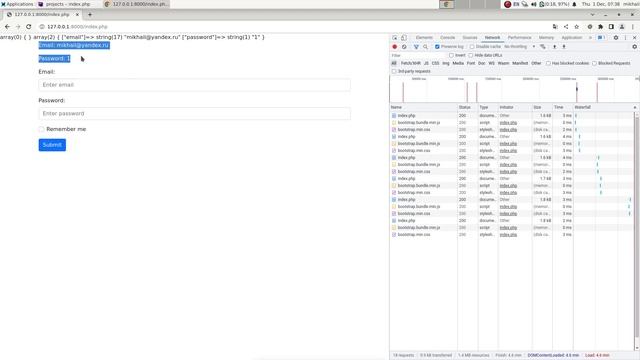Screen dimensions: 640x360
Task: Click the notification bell in system tray
Action: [x=574, y=4]
